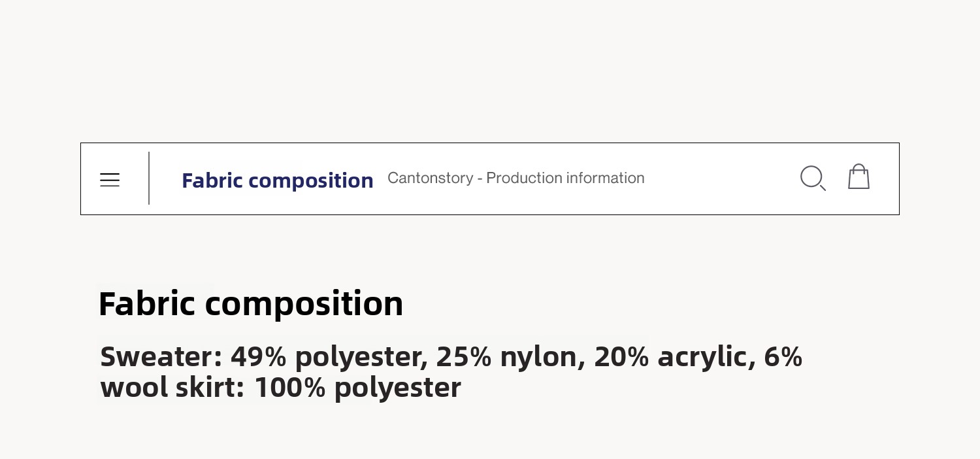Click "Fabric" in the large black heading
This screenshot has height=459, width=980.
tap(146, 303)
